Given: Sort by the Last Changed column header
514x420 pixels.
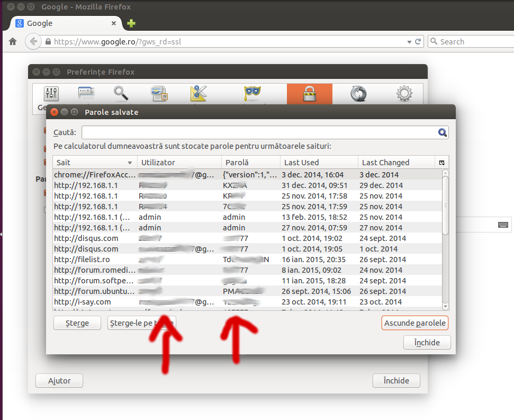Looking at the screenshot, I should (396, 163).
